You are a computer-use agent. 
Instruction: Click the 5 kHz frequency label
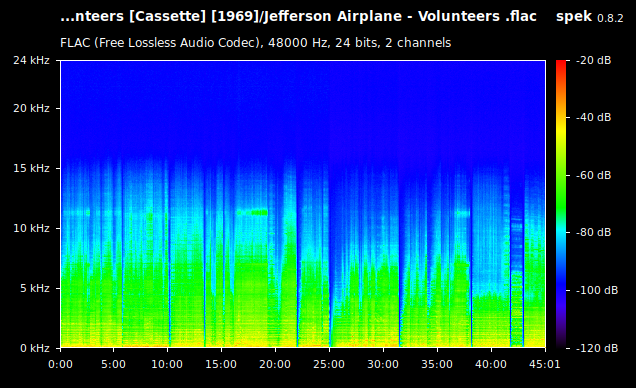pyautogui.click(x=34, y=288)
